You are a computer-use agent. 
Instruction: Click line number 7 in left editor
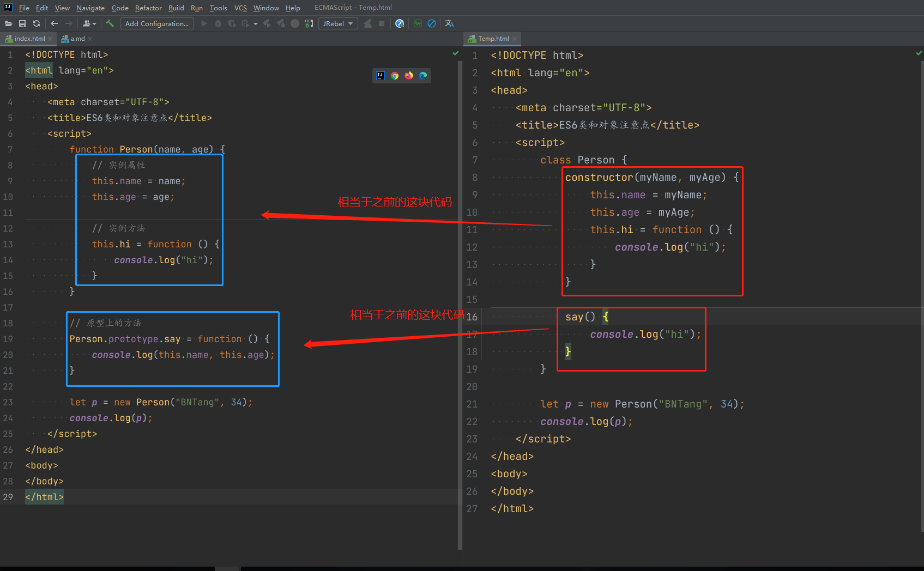(10, 149)
